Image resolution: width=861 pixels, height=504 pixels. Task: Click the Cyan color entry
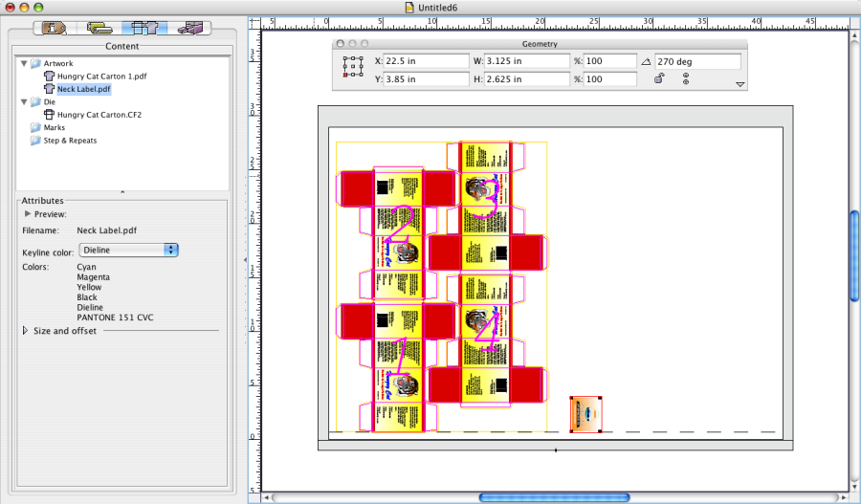coord(86,267)
